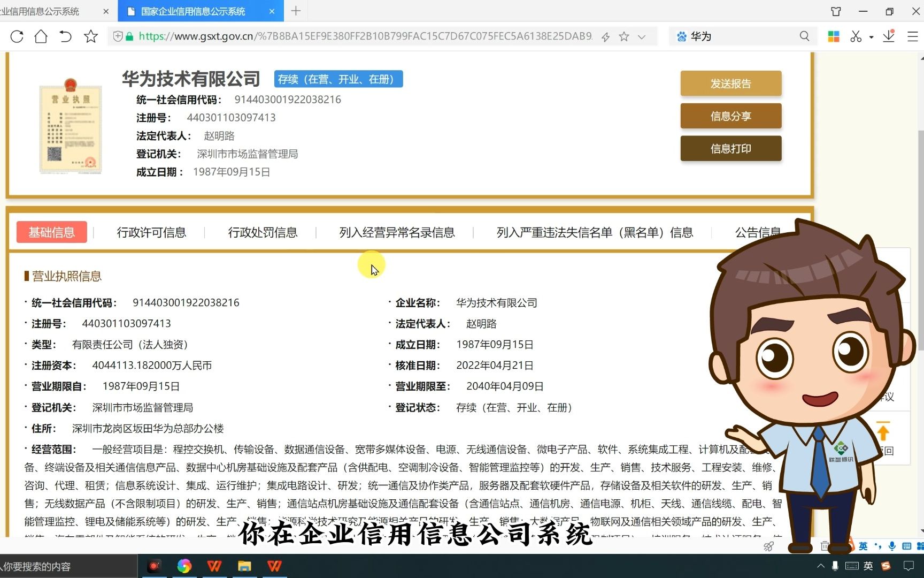Viewport: 924px width, 578px height.
Task: Click the company status badge 存续(在营、开业、在册)
Action: click(x=338, y=79)
